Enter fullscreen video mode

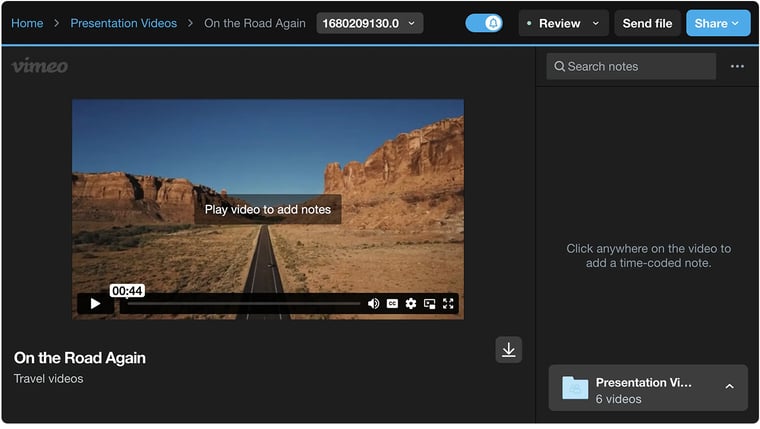pos(448,304)
